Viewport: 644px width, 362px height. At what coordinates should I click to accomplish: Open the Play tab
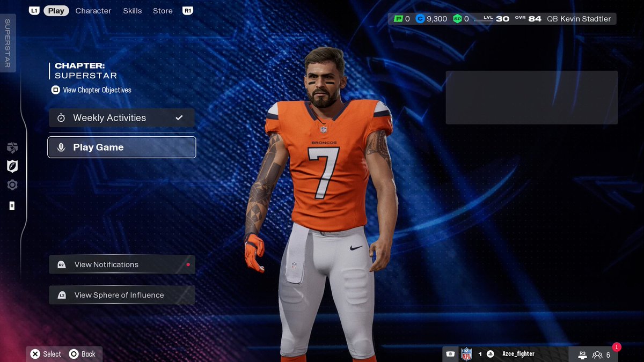pyautogui.click(x=56, y=11)
